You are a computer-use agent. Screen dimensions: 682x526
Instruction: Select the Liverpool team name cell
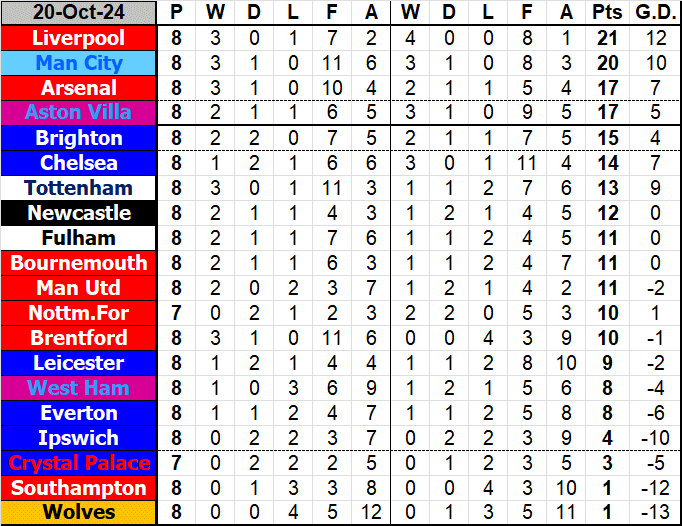79,38
